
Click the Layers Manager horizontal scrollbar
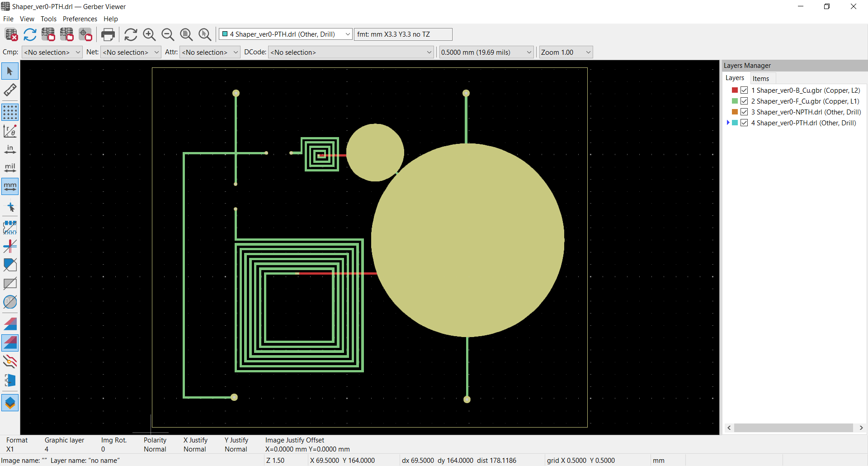[793, 428]
